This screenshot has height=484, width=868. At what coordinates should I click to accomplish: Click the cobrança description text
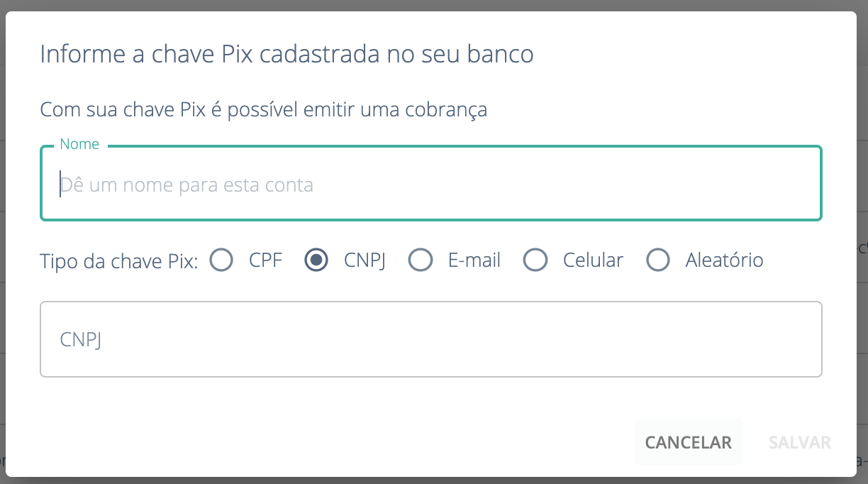[263, 109]
